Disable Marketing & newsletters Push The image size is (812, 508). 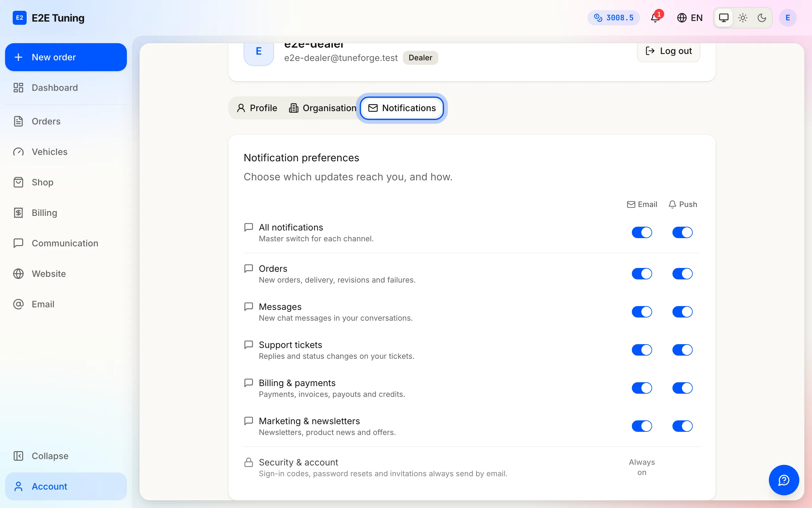[x=682, y=426]
